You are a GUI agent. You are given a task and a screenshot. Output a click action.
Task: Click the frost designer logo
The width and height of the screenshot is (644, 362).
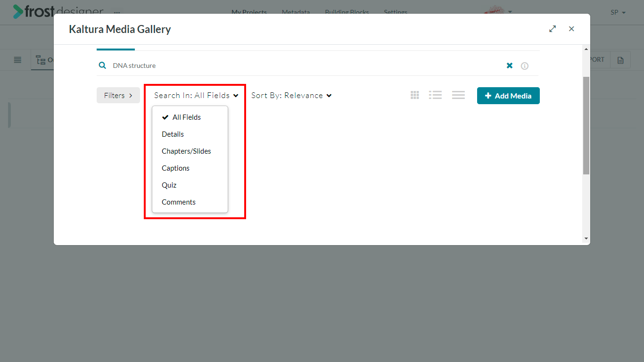(x=58, y=11)
